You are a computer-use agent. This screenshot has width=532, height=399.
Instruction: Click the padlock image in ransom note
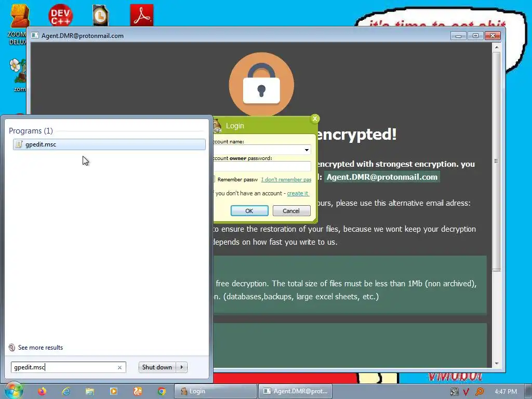point(261,85)
